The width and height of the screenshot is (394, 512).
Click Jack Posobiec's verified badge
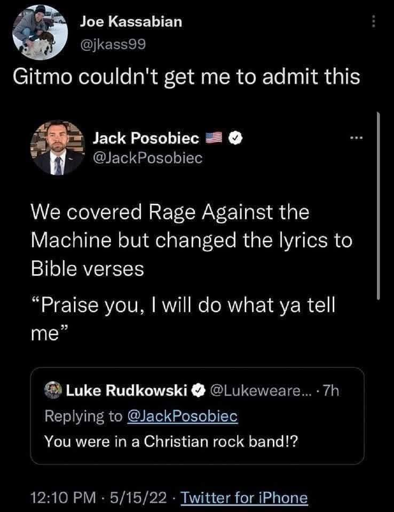click(x=235, y=138)
